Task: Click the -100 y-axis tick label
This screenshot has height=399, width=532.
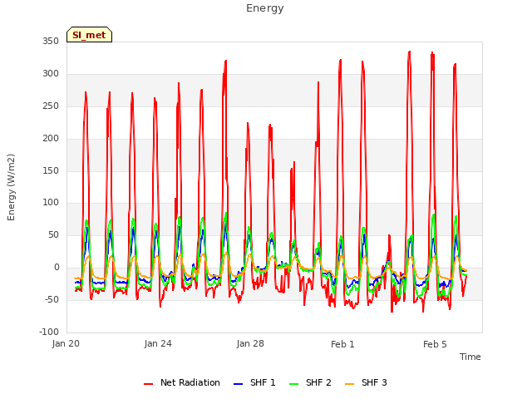Action: coord(49,332)
